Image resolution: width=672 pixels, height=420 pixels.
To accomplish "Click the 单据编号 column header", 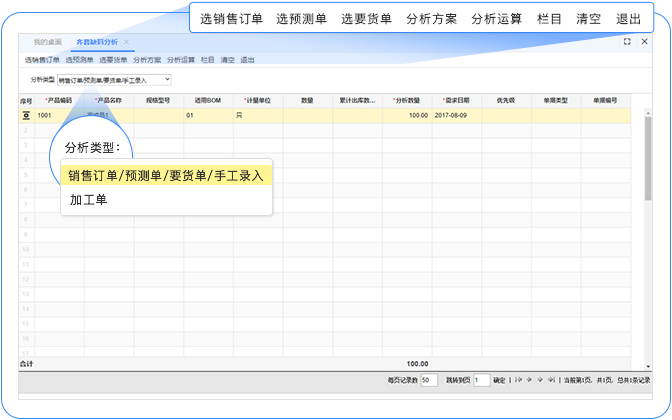I will tap(606, 100).
